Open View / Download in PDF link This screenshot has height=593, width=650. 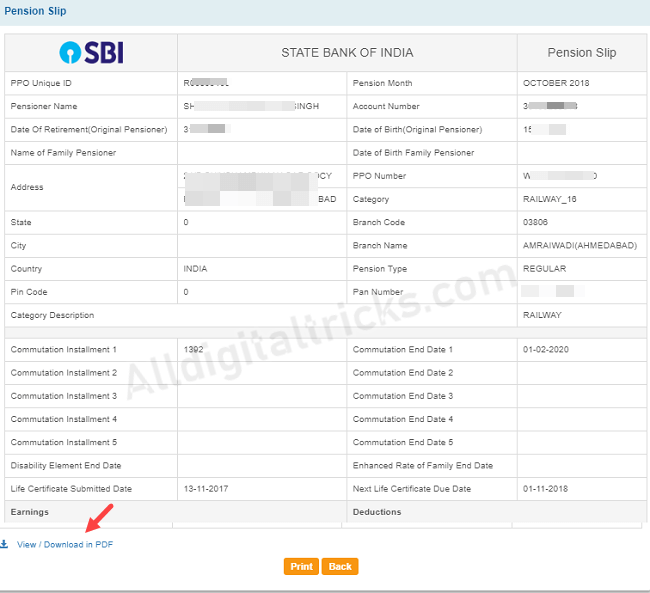pos(65,544)
